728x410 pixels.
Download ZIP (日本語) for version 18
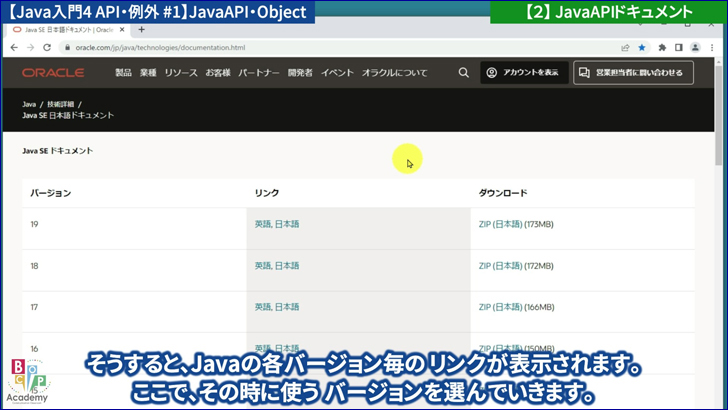500,266
